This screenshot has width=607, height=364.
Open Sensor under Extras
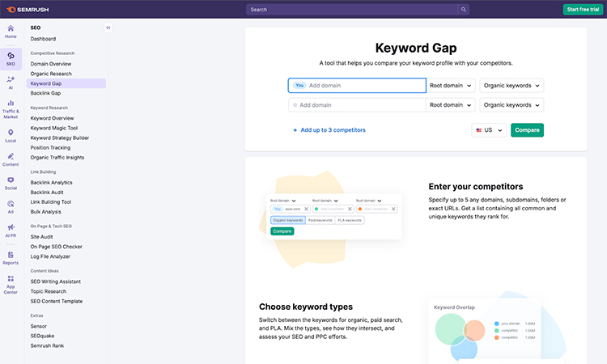38,327
